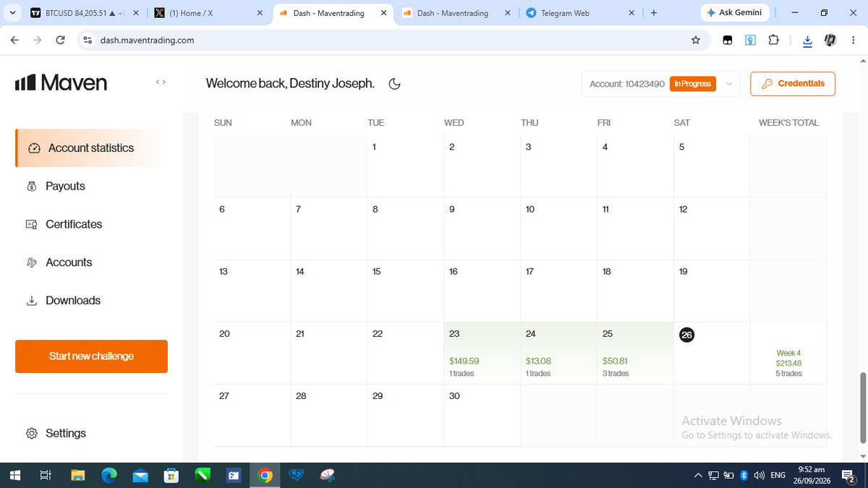
Task: Show hidden system tray icons
Action: point(698,476)
